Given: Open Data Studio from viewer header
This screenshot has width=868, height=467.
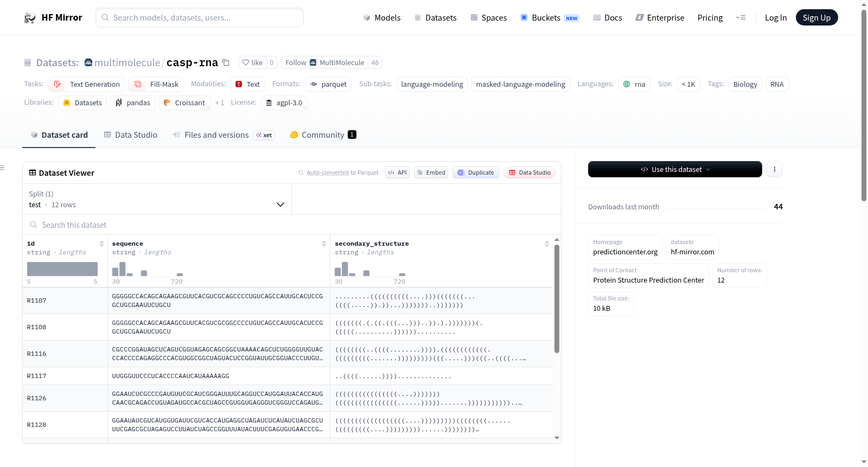Looking at the screenshot, I should 529,172.
